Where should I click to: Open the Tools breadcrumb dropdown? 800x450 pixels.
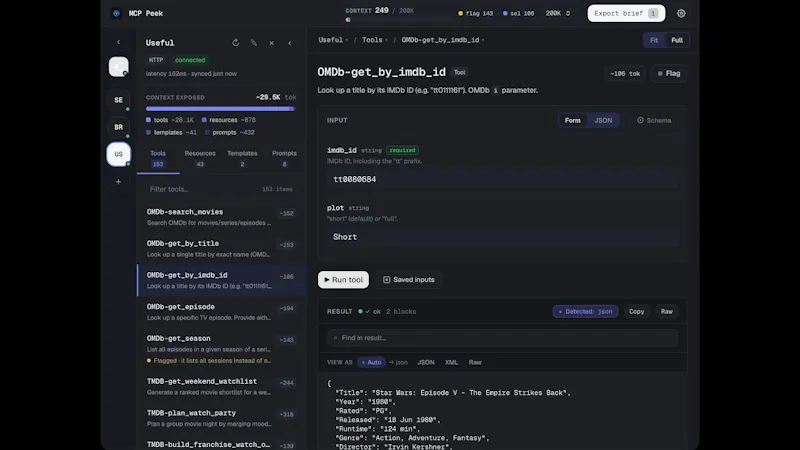pyautogui.click(x=374, y=40)
